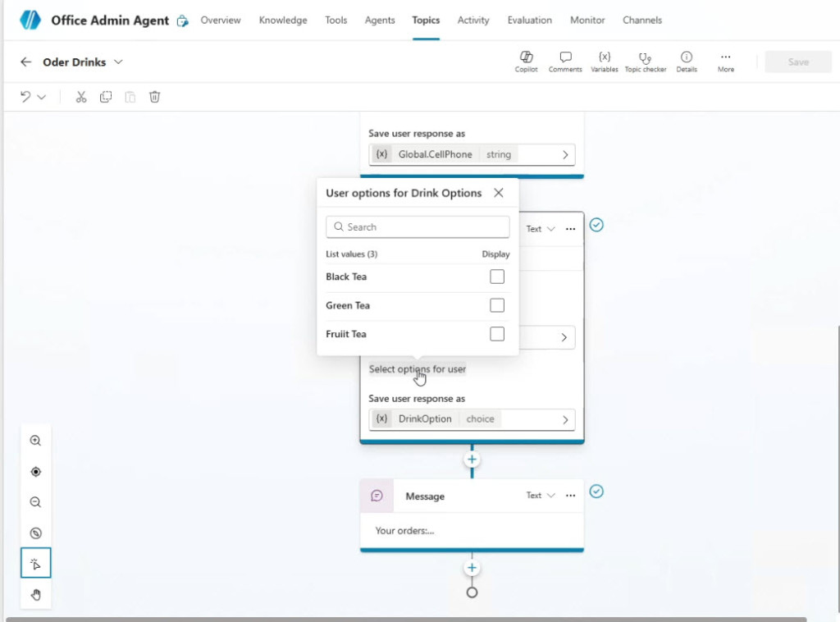Copy the selected node
840x622 pixels.
coord(106,97)
